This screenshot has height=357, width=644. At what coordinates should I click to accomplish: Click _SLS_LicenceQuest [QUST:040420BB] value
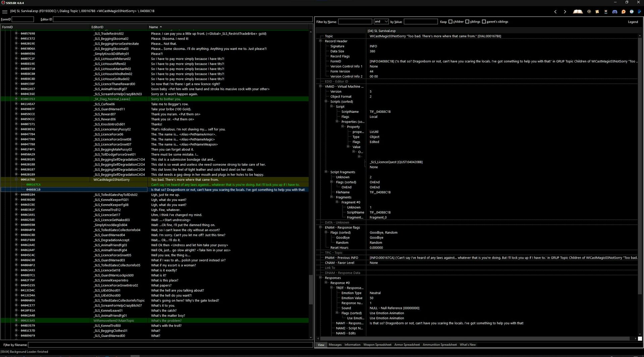tap(396, 162)
